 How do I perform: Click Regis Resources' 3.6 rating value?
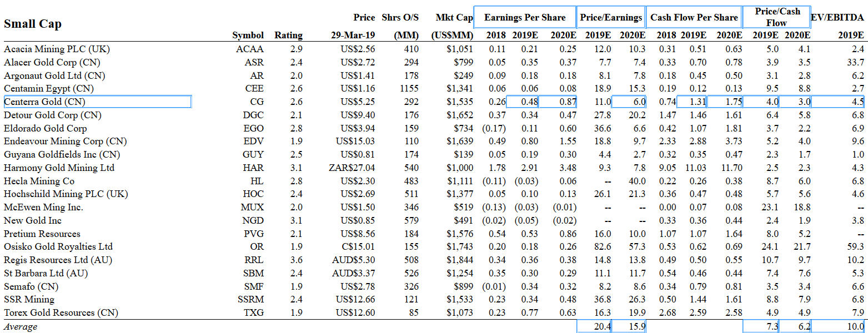296,260
